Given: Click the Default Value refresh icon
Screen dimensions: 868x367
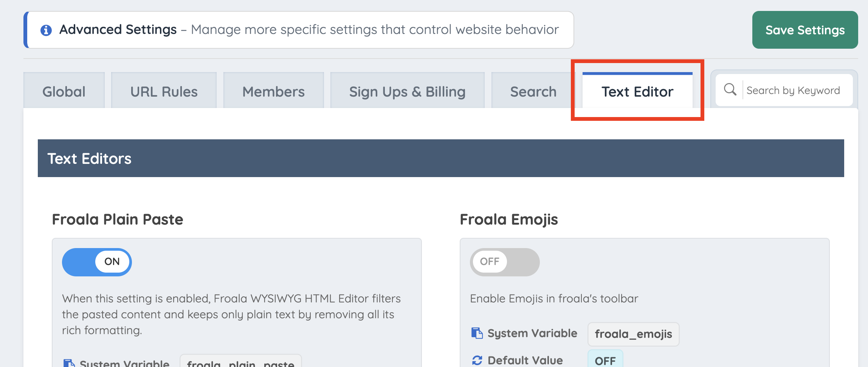Looking at the screenshot, I should 477,361.
